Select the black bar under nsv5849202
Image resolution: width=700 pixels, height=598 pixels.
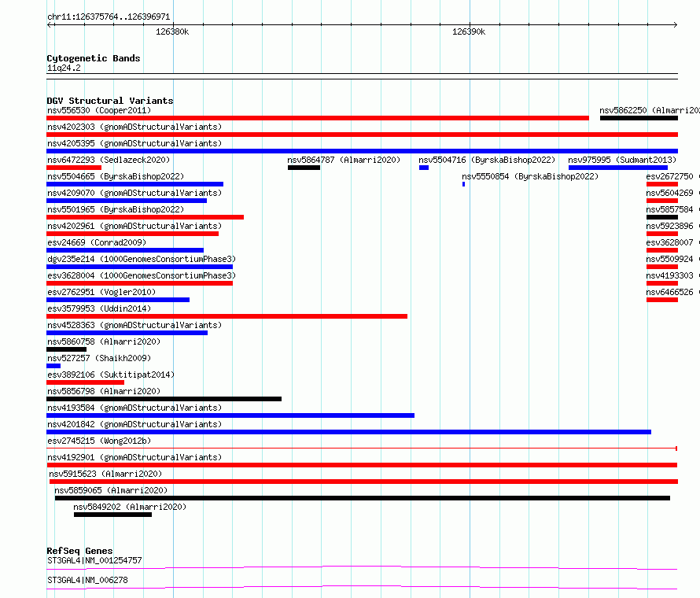click(113, 515)
